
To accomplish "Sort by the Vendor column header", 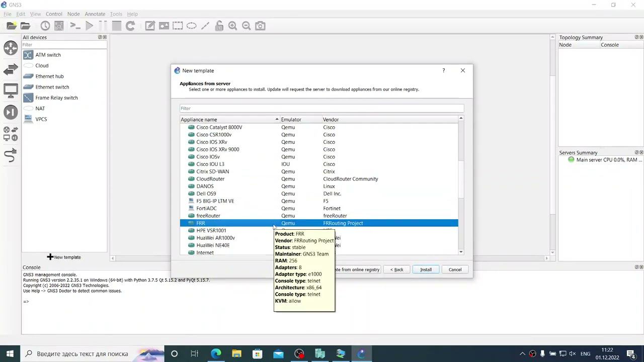I will (390, 120).
